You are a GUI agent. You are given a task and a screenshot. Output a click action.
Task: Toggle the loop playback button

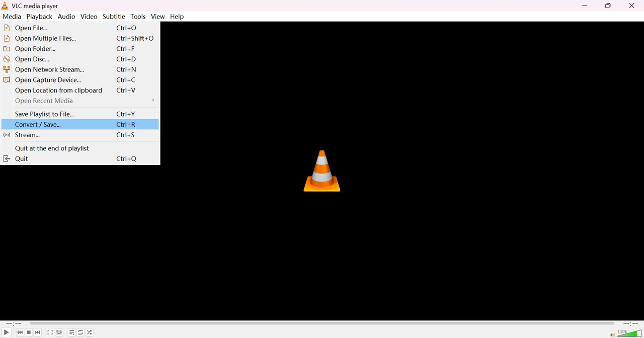coord(80,332)
